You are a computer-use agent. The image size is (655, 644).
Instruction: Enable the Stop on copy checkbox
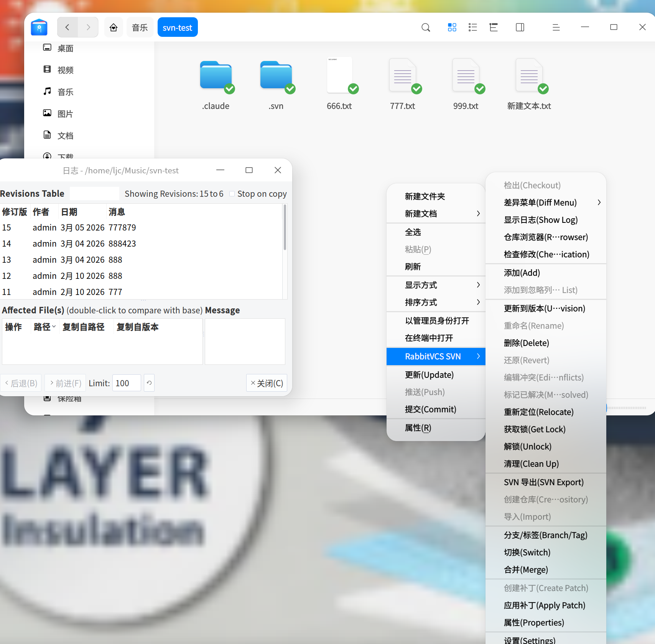click(x=232, y=194)
